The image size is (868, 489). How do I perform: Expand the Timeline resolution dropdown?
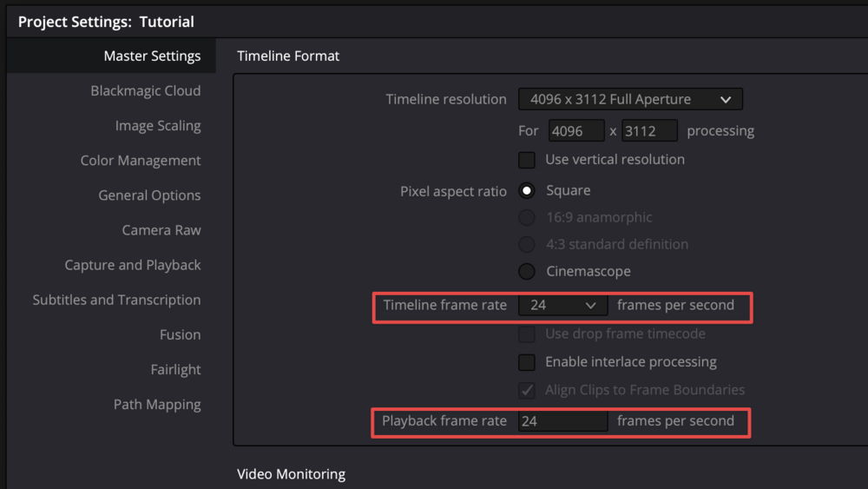[630, 100]
